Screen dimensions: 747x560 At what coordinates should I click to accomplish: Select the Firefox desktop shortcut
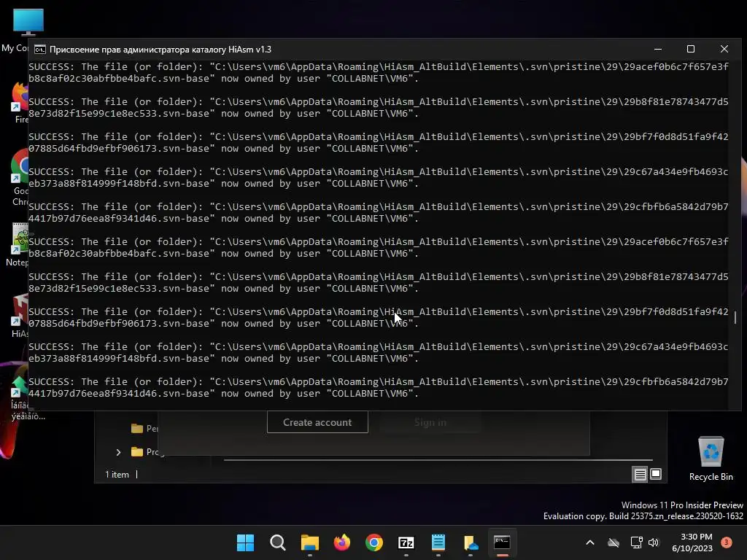21,102
